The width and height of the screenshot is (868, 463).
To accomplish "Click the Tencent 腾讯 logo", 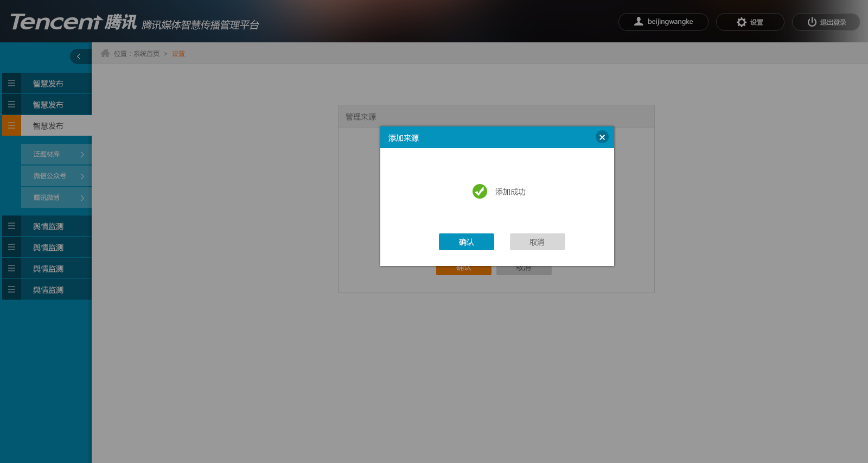I will click(x=73, y=22).
